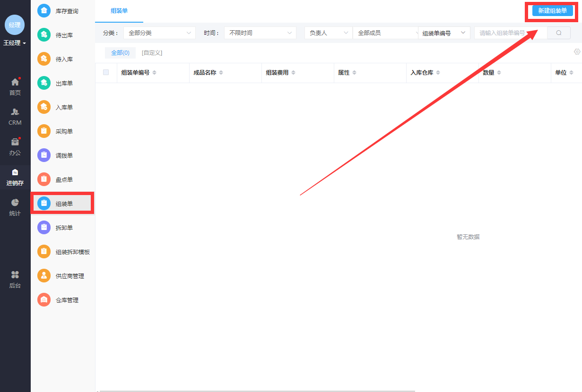Open the 全部分类 category dropdown
Screen dimensions: 582x392
(x=159, y=33)
